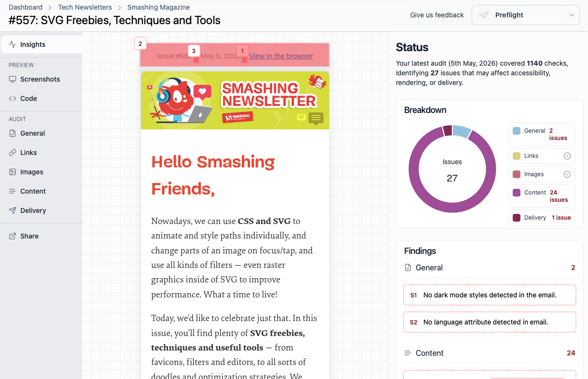This screenshot has height=379, width=588.
Task: Click the light blue General segment of donut chart
Action: (462, 131)
